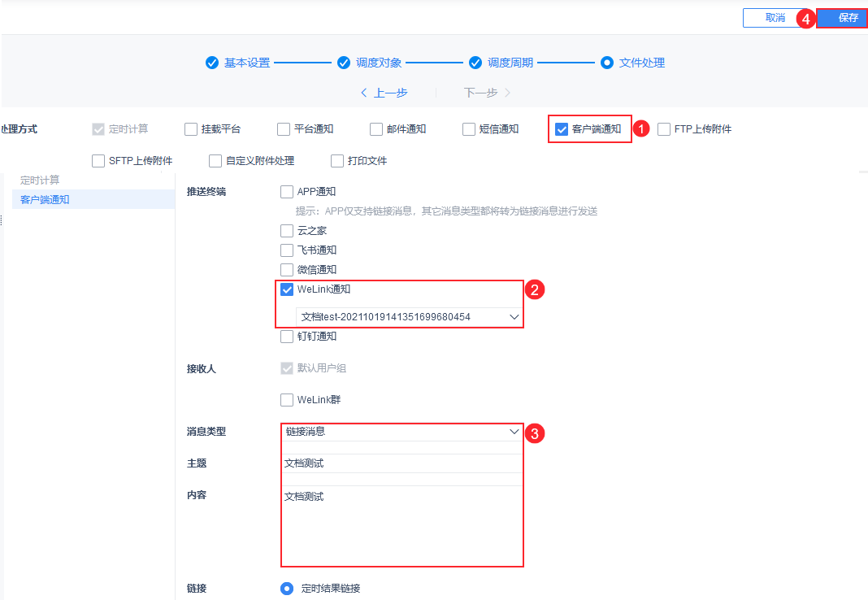Viewport: 868px width, 600px height.
Task: Click the APP hint text about link messages
Action: [x=446, y=211]
